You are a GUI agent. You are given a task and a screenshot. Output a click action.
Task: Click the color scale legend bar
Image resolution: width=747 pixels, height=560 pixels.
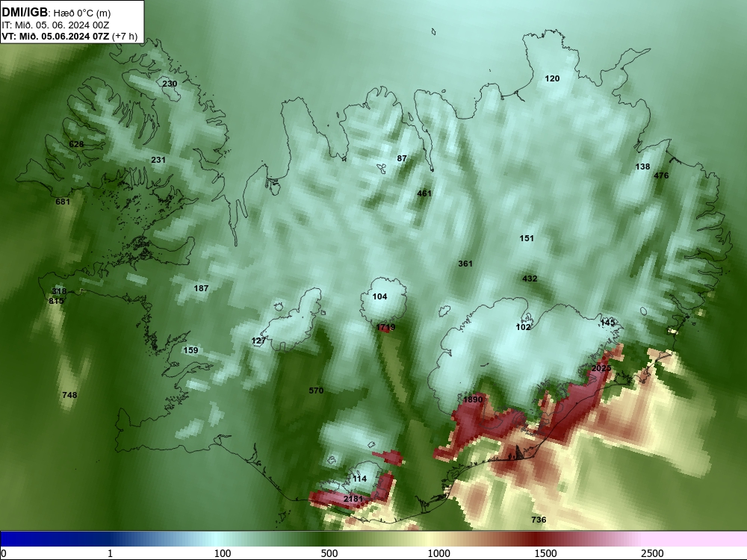(x=373, y=538)
